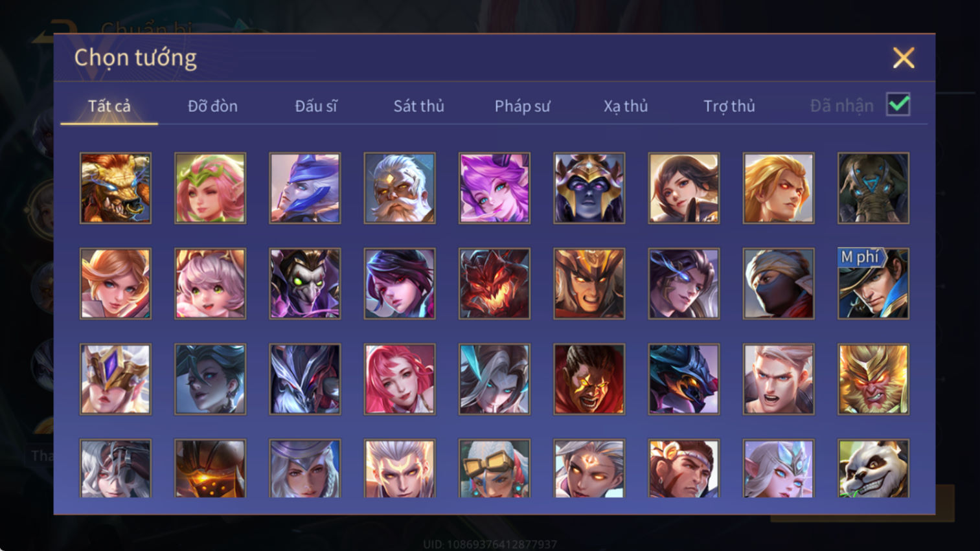Image resolution: width=980 pixels, height=551 pixels.
Task: Toggle the 'Đã nhận' checkbox
Action: (898, 104)
